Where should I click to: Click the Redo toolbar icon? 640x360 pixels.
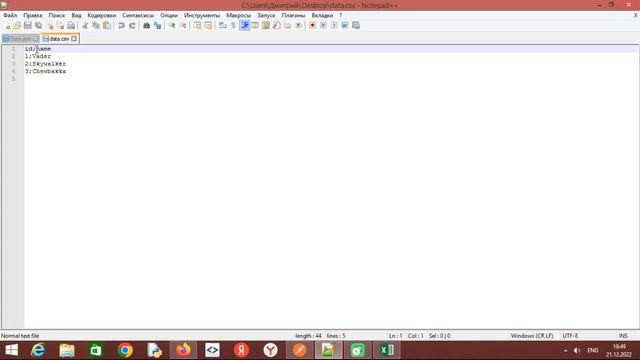coord(132,26)
